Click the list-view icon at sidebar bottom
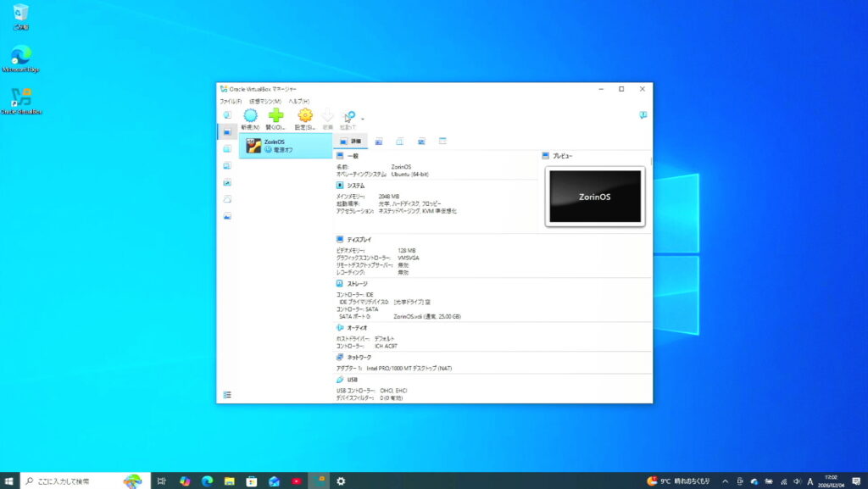This screenshot has width=868, height=489. [x=227, y=395]
